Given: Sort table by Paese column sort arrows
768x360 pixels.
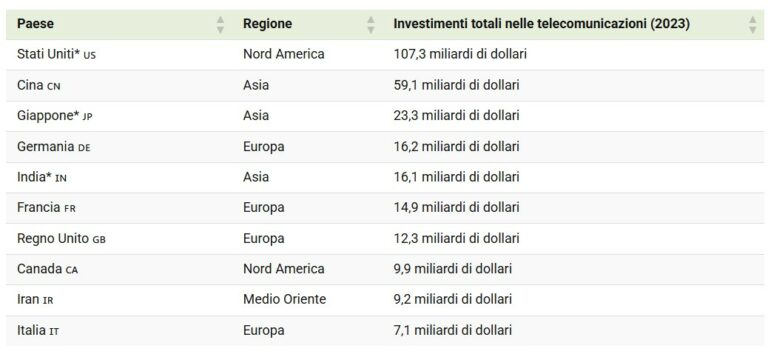Looking at the screenshot, I should [x=220, y=24].
